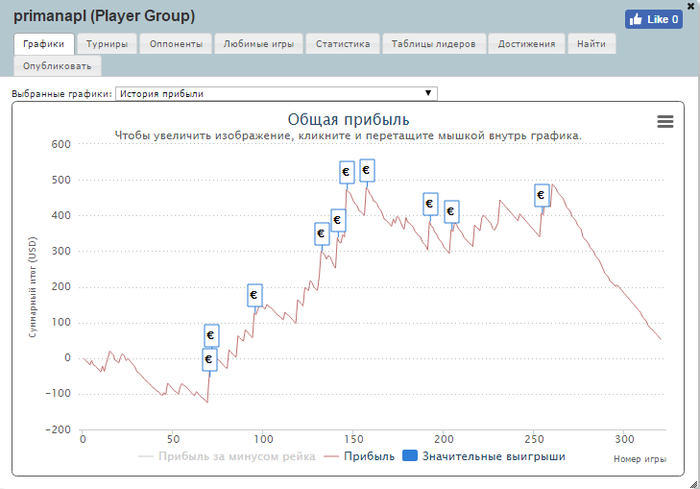Toggle the Значительные выигрыши legend series
This screenshot has width=700, height=489.
pyautogui.click(x=484, y=456)
